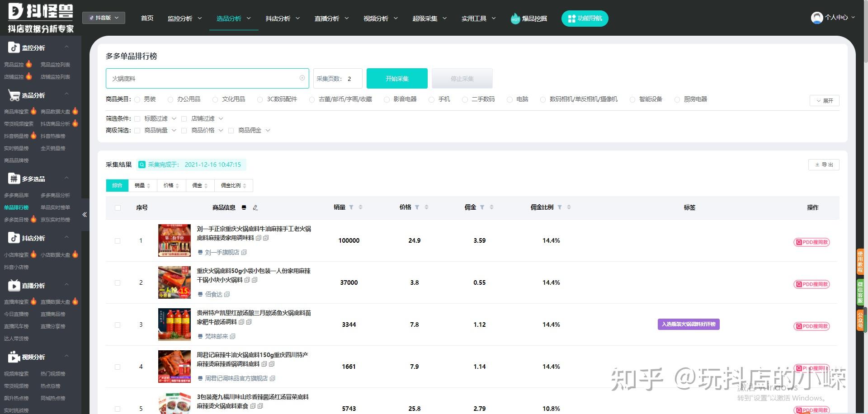This screenshot has width=868, height=414.
Task: Click the shop icon beside 商品信息 header
Action: coord(244,207)
